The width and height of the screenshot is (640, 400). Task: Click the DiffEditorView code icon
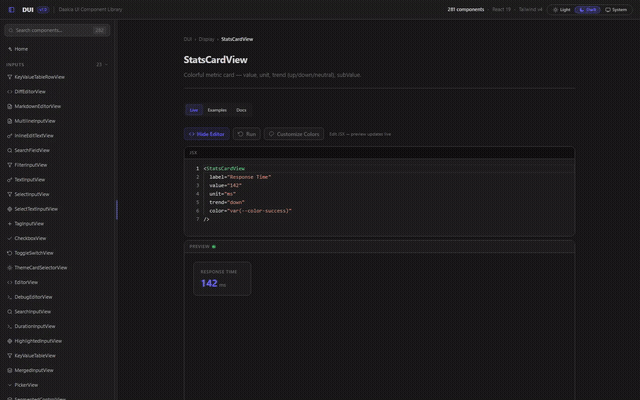pos(10,92)
